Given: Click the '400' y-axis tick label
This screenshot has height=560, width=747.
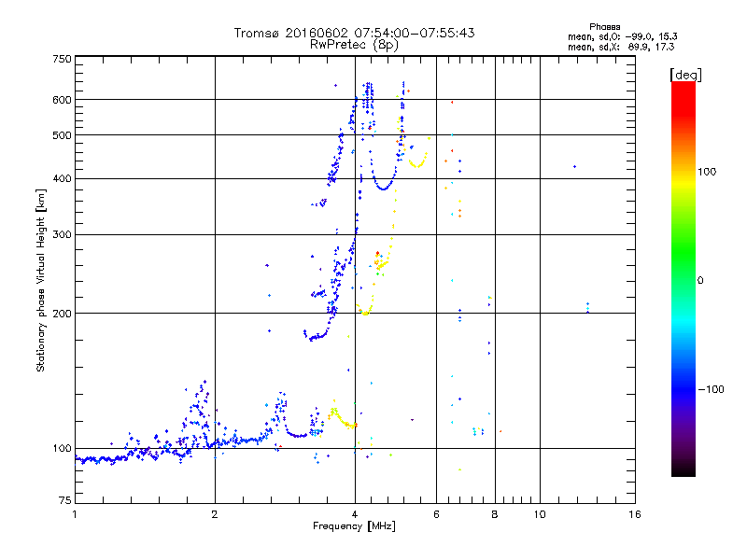Looking at the screenshot, I should pos(62,179).
